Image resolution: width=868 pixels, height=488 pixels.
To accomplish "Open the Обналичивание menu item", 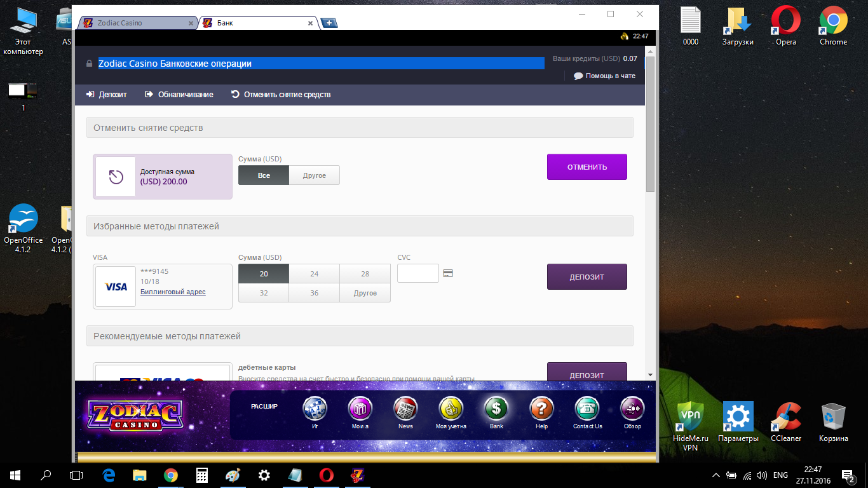I will 179,95.
